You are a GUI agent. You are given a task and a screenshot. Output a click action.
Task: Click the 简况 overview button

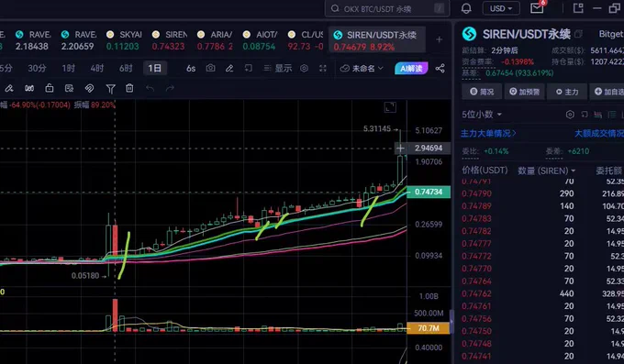coord(482,92)
